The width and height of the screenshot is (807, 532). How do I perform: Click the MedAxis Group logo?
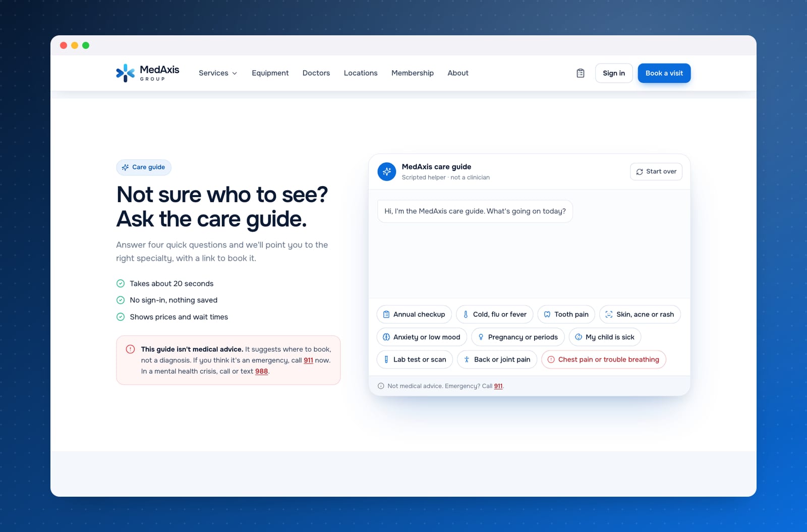pos(147,73)
